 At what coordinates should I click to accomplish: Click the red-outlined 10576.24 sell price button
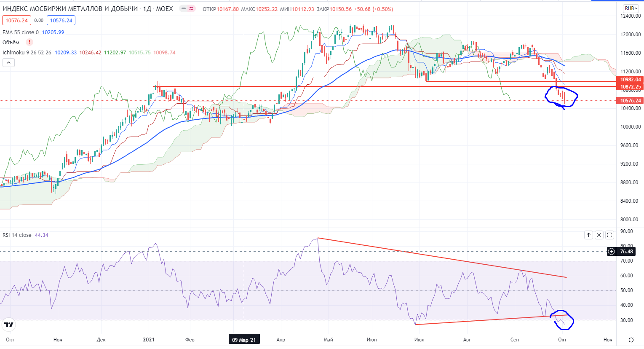(x=17, y=20)
